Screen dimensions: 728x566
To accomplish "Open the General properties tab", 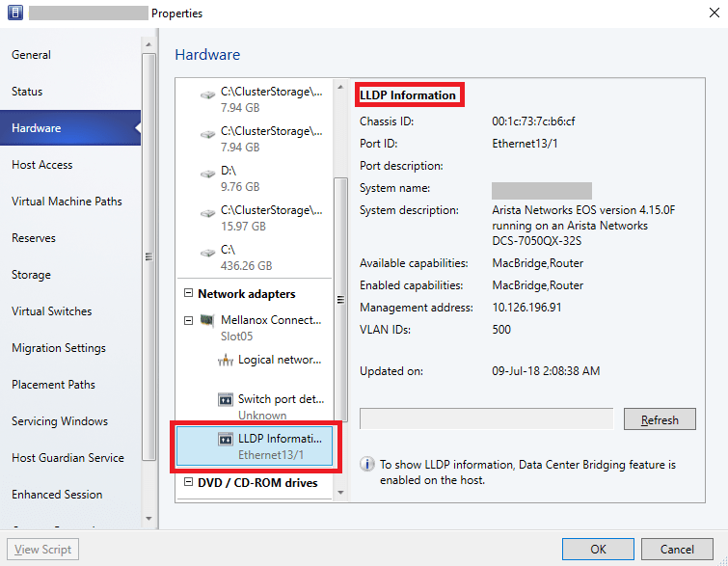I will tap(32, 55).
